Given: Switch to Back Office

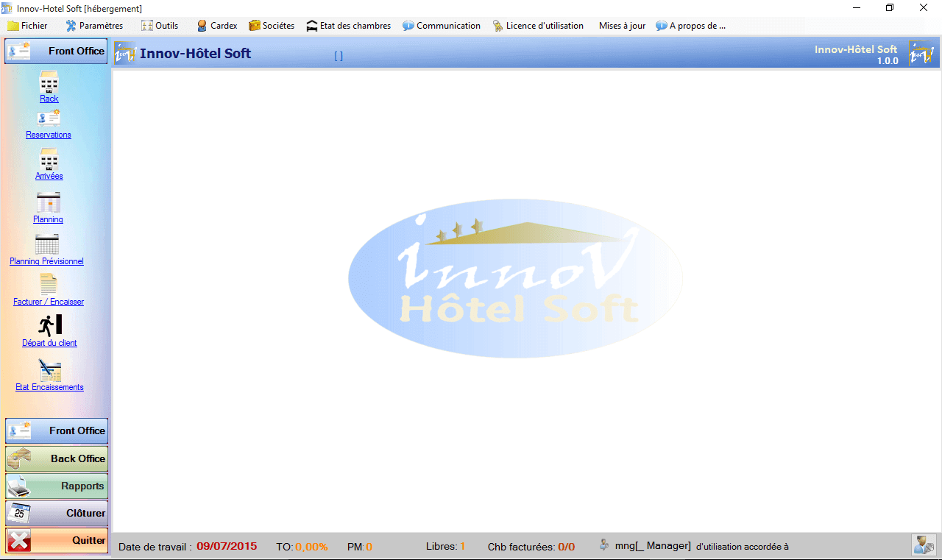Looking at the screenshot, I should [56, 458].
